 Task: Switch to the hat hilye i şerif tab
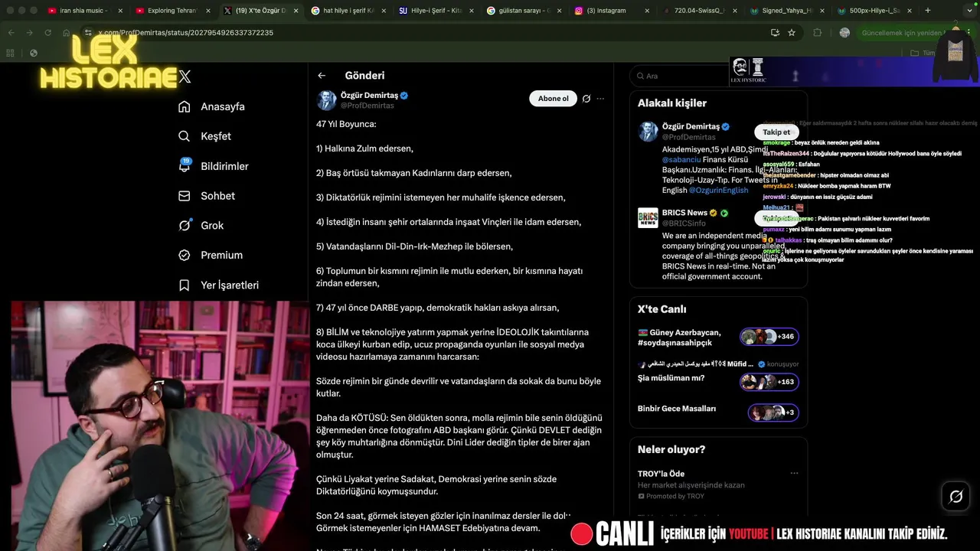pyautogui.click(x=348, y=11)
